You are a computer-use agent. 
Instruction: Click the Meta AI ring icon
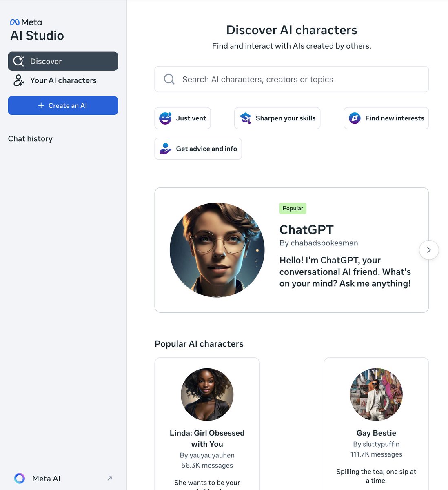tap(20, 478)
